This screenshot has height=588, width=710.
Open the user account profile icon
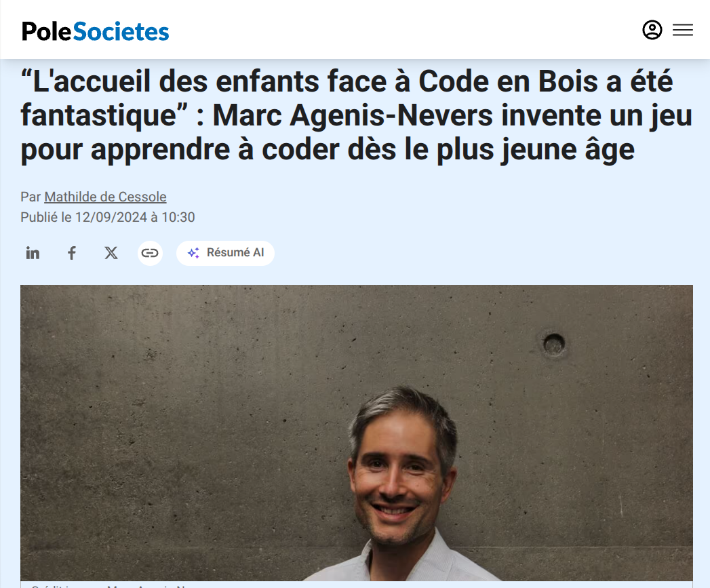click(x=652, y=30)
